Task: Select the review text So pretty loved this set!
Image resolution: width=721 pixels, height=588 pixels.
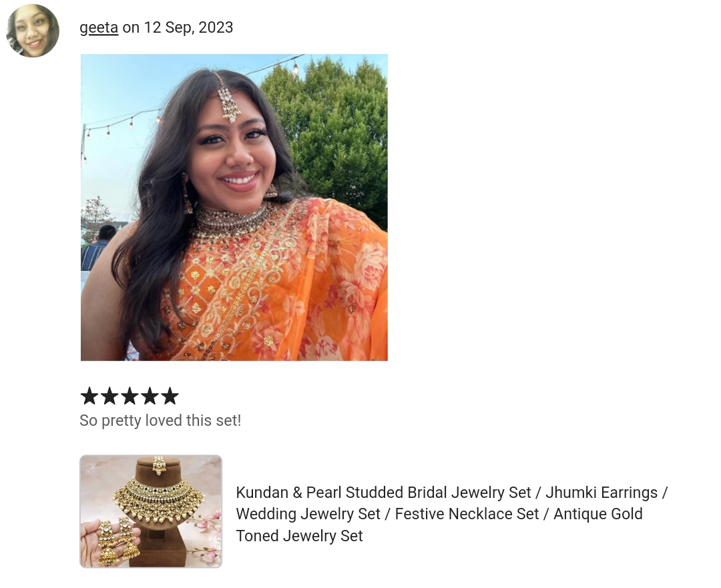Action: [x=160, y=420]
